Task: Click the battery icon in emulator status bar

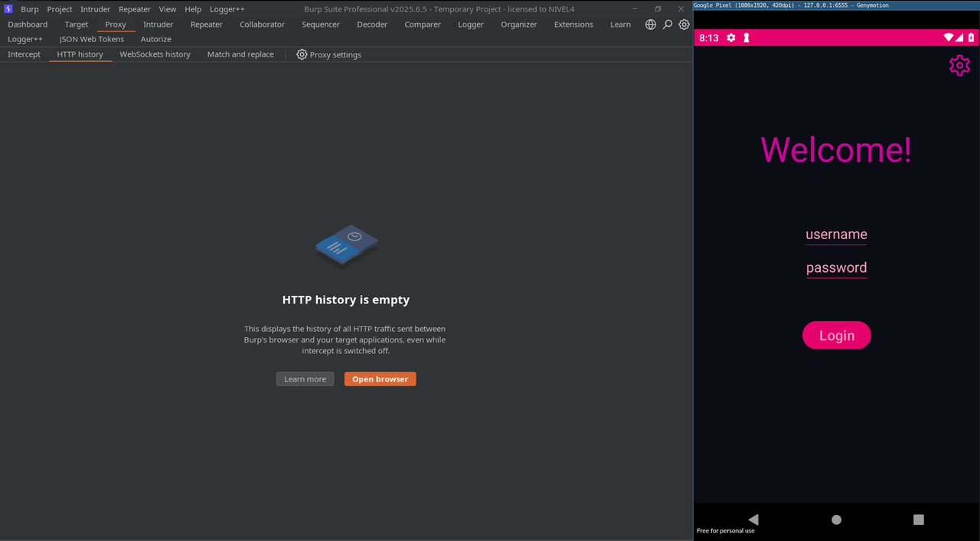Action: (x=971, y=38)
